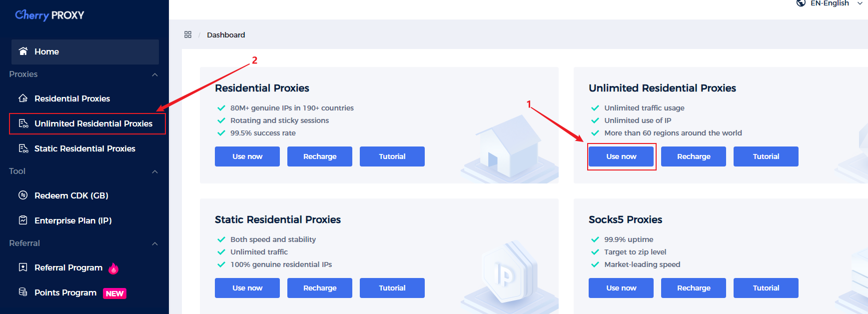Click the Points Program sidebar icon

pyautogui.click(x=23, y=292)
